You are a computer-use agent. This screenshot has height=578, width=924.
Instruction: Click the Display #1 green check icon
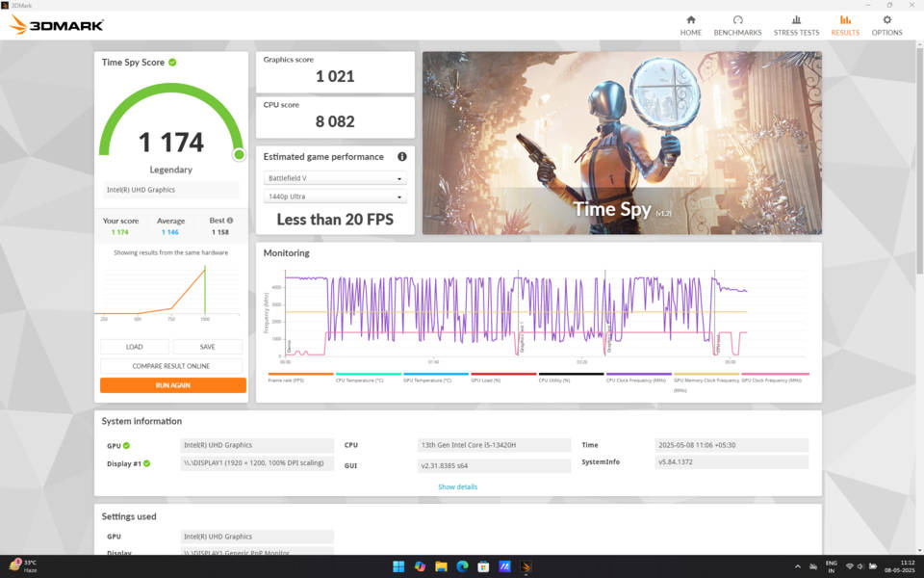146,463
